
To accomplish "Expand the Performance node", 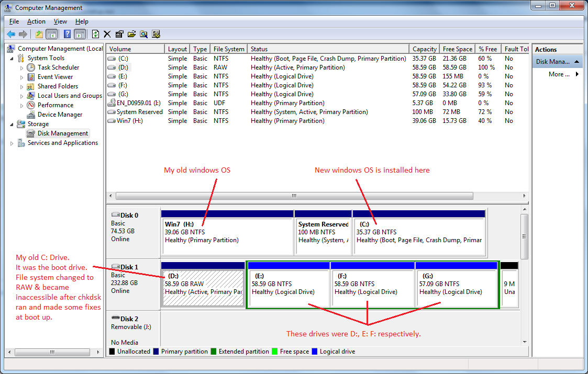I will 21,105.
